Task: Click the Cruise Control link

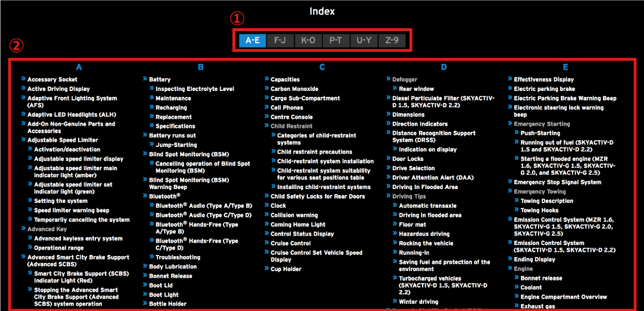Action: pos(290,243)
